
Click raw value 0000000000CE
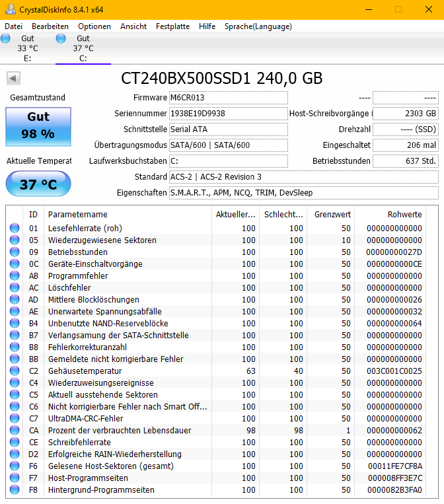coord(394,264)
